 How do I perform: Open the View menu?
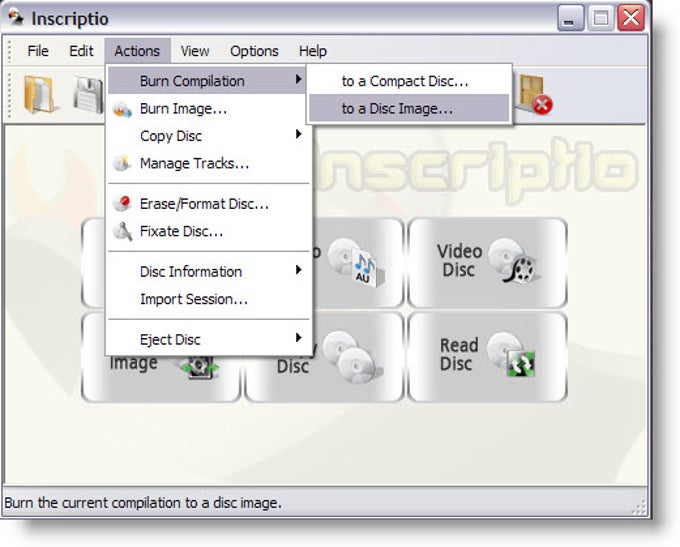[x=195, y=51]
